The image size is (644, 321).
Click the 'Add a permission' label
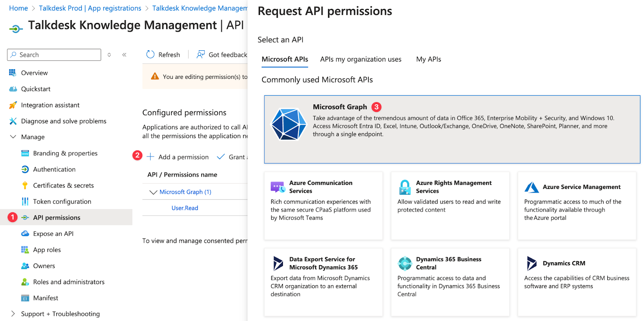pos(184,157)
